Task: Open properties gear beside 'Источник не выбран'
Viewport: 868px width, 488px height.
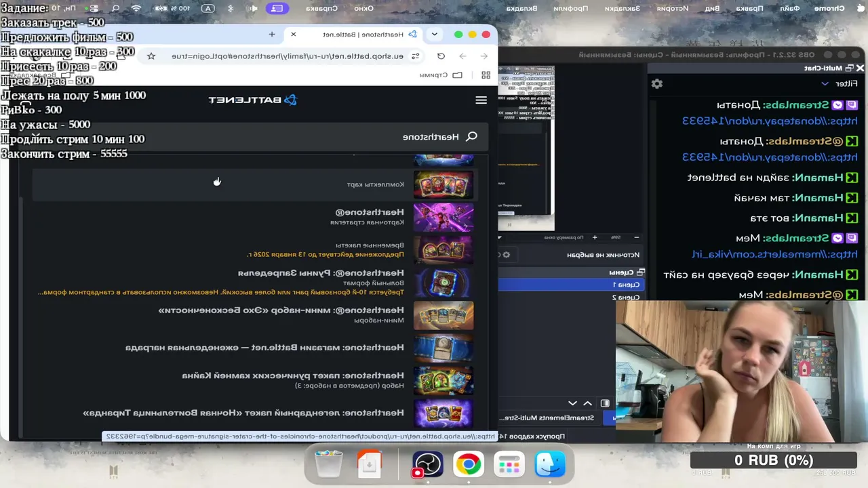Action: click(506, 255)
